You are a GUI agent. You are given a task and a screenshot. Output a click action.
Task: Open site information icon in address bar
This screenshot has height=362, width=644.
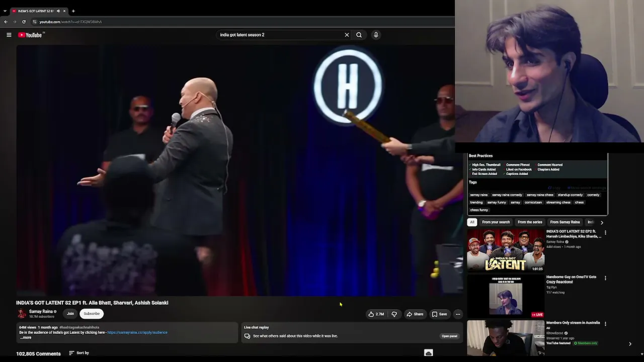coord(34,22)
